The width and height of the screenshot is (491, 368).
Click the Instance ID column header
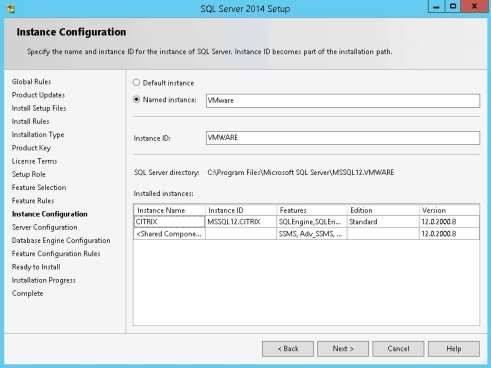[241, 210]
